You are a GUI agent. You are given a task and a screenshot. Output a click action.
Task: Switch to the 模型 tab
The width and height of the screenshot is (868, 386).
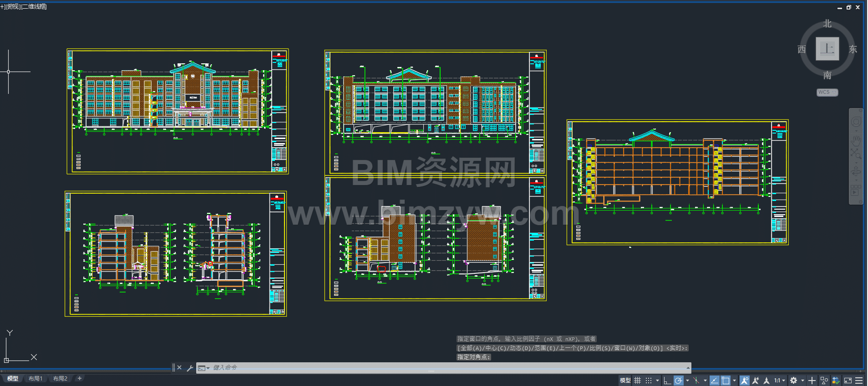(13, 379)
